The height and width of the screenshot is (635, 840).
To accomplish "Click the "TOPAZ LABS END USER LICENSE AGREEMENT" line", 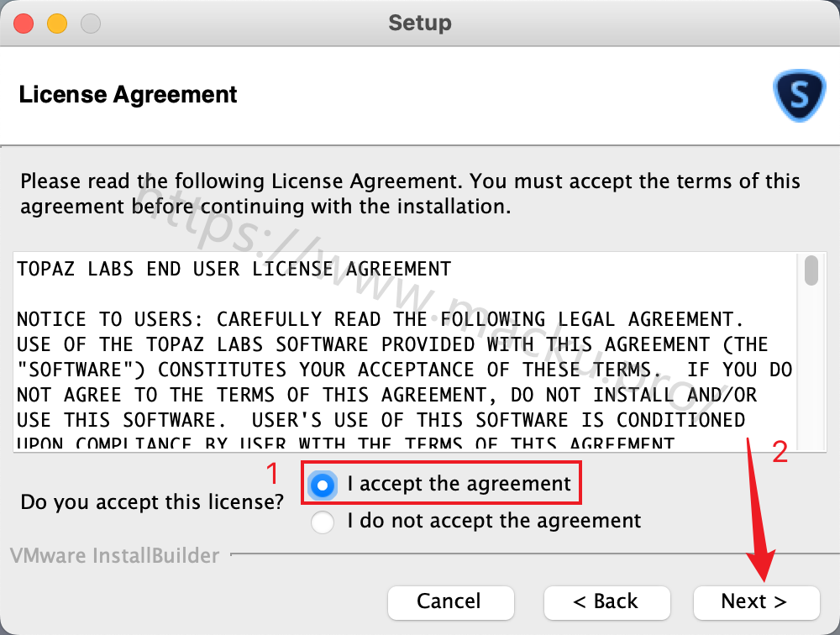I will coord(234,269).
